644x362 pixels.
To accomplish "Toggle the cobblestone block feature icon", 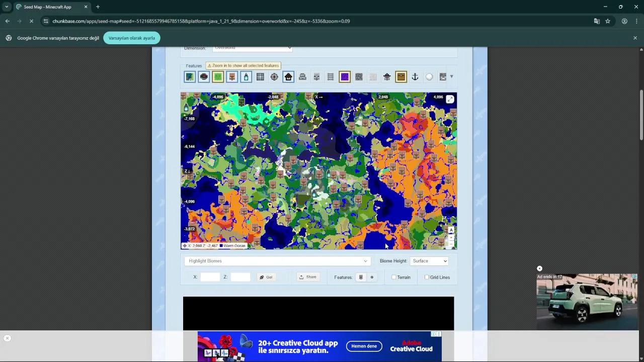I will [359, 77].
